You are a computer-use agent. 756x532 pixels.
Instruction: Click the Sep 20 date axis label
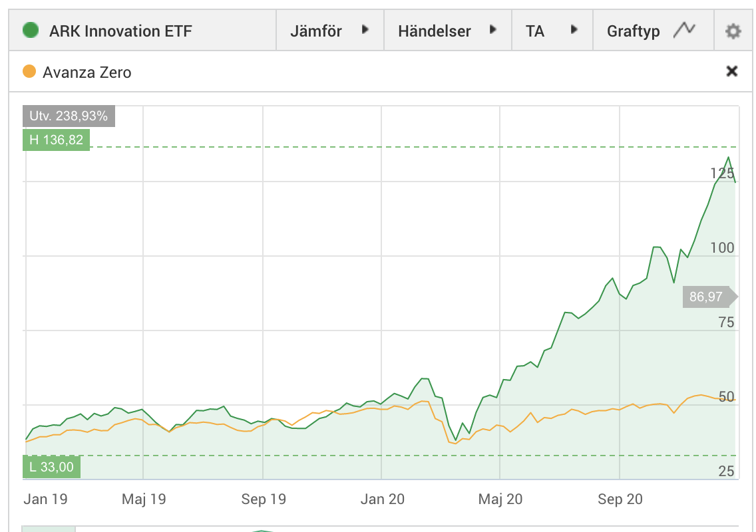[620, 499]
